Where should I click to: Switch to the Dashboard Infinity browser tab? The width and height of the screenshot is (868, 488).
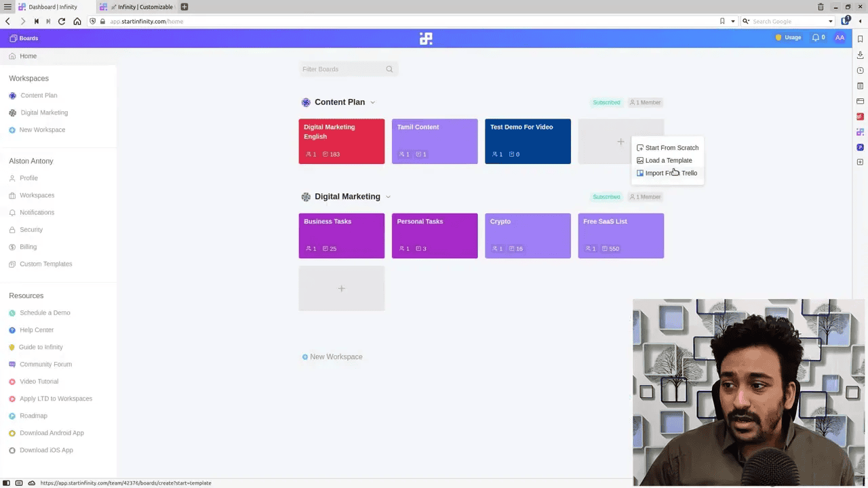(52, 7)
